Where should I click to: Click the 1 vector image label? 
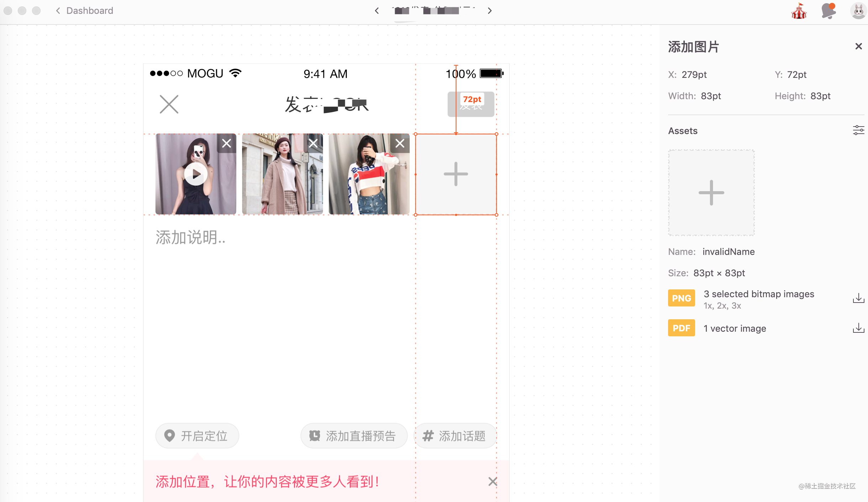point(735,328)
